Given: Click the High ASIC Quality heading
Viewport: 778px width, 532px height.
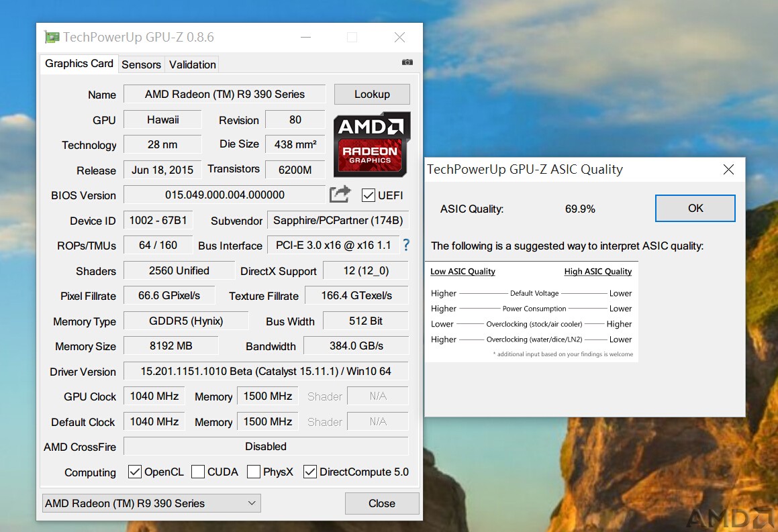Looking at the screenshot, I should click(598, 271).
